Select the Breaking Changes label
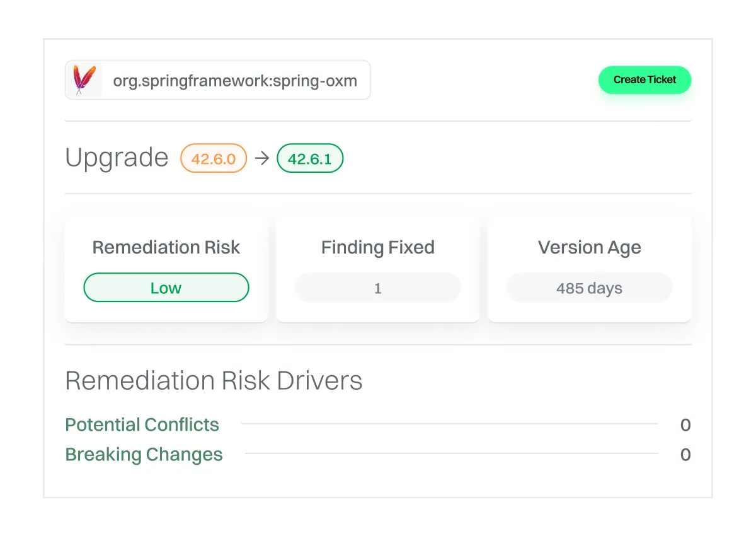 point(144,455)
